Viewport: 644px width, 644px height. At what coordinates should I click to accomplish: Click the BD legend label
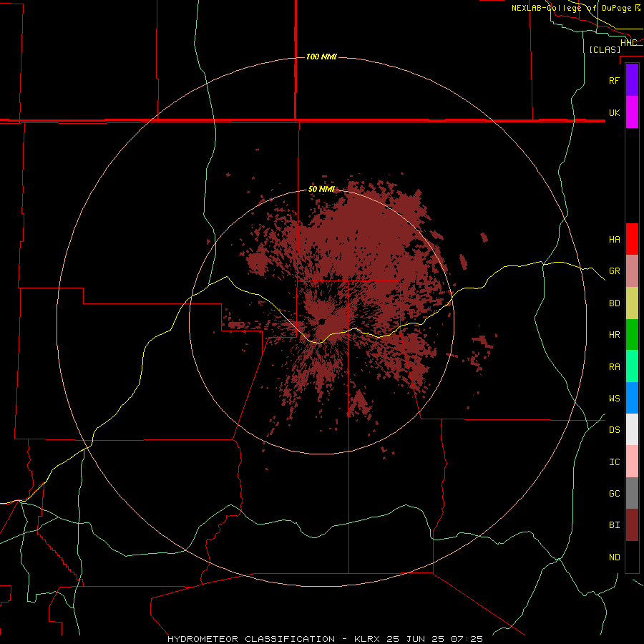614,303
